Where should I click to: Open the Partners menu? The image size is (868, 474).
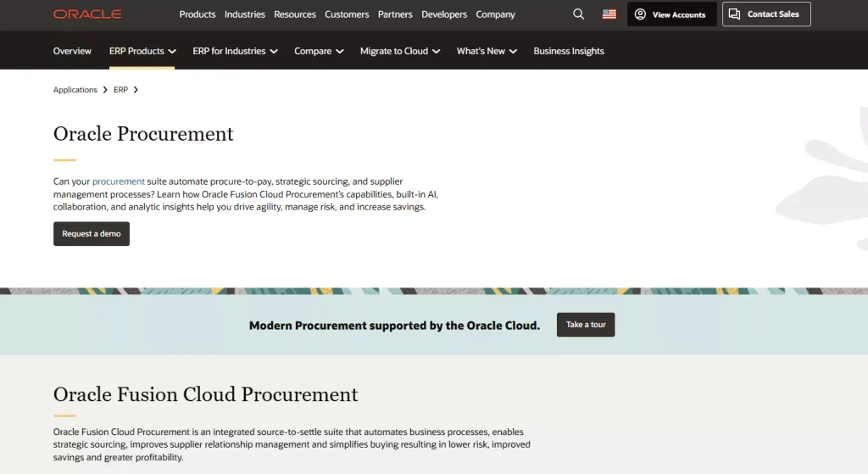coord(395,14)
